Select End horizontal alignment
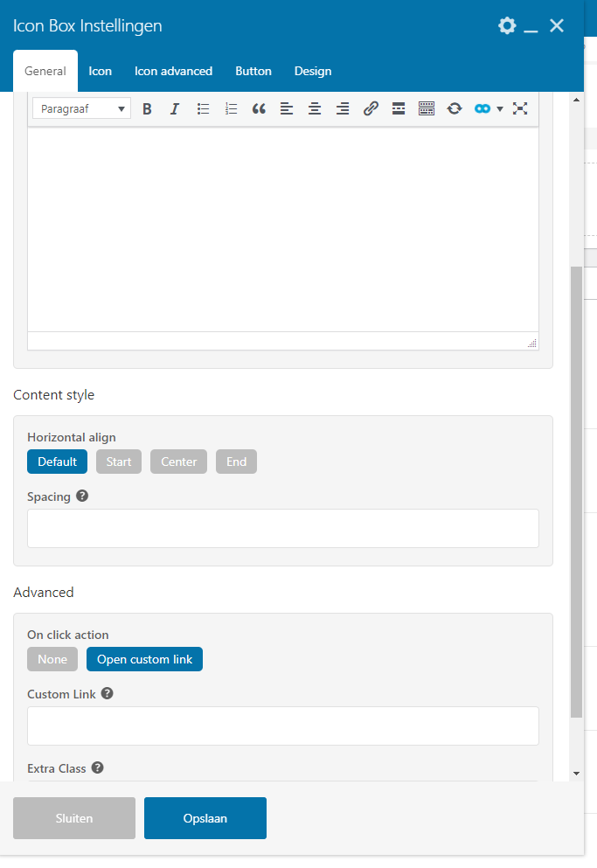The height and width of the screenshot is (868, 597). click(236, 462)
